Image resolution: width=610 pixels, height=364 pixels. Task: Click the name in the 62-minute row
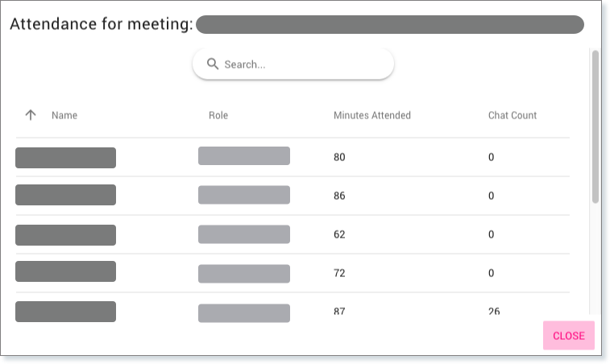pos(65,235)
